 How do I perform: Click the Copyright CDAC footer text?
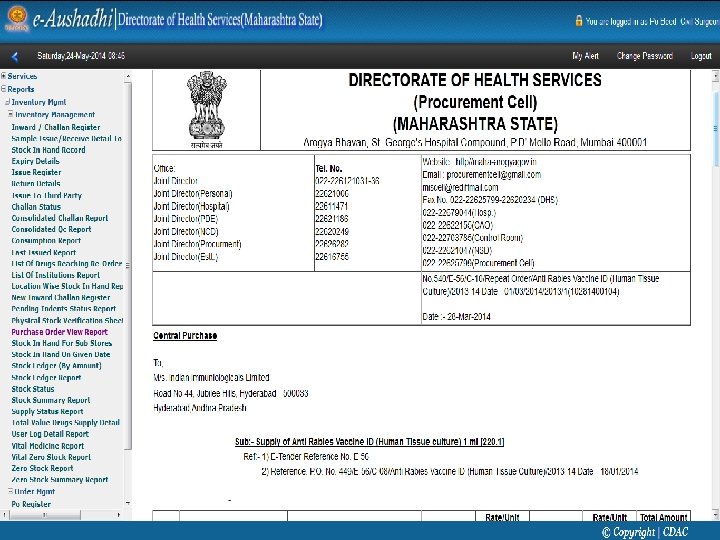click(x=645, y=532)
